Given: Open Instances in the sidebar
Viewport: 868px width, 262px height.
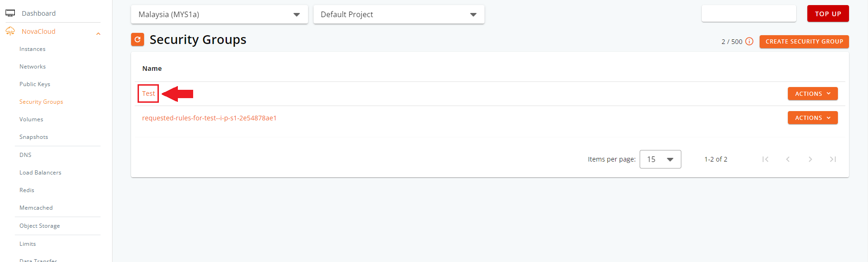Looking at the screenshot, I should [x=32, y=49].
